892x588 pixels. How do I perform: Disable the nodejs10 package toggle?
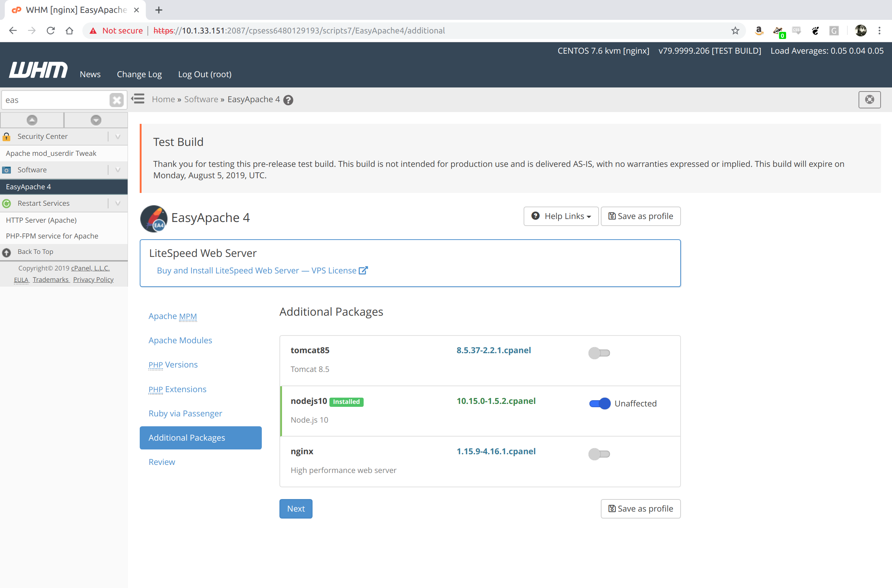pos(599,404)
